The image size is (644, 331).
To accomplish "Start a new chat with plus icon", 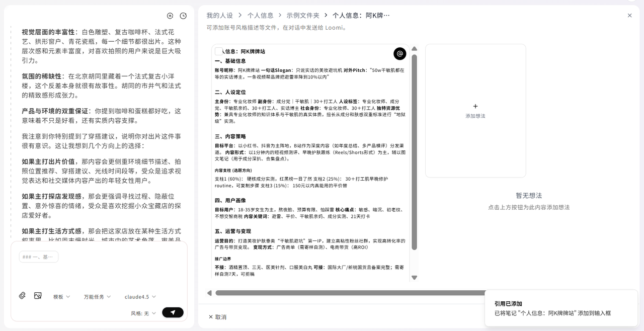I will pyautogui.click(x=170, y=16).
